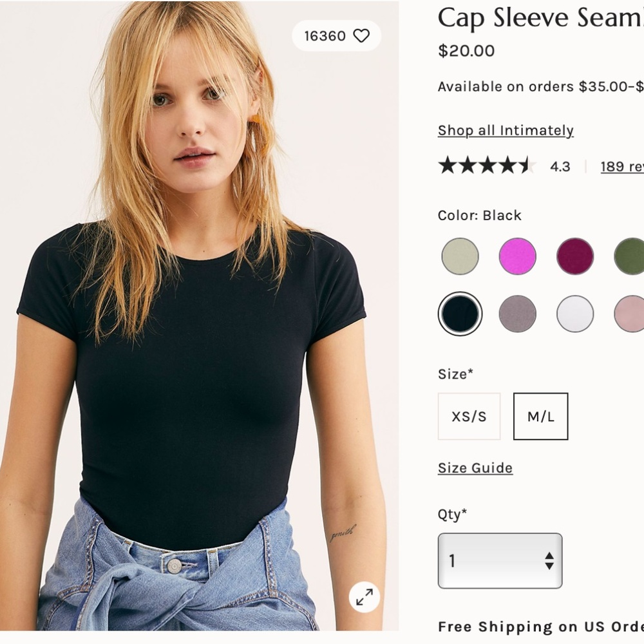Expand the product photo with the fullscreen arrows icon
Image resolution: width=644 pixels, height=644 pixels.
(364, 597)
